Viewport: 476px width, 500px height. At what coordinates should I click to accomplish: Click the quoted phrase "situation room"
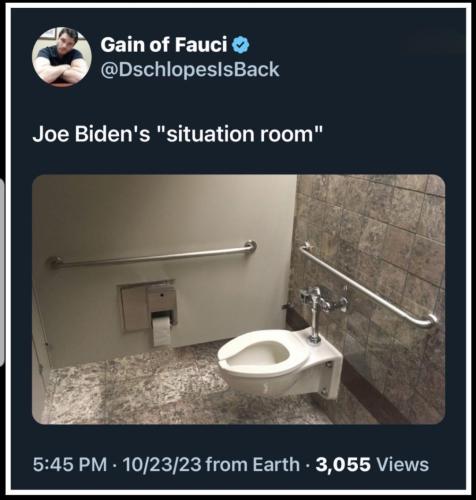(x=240, y=133)
